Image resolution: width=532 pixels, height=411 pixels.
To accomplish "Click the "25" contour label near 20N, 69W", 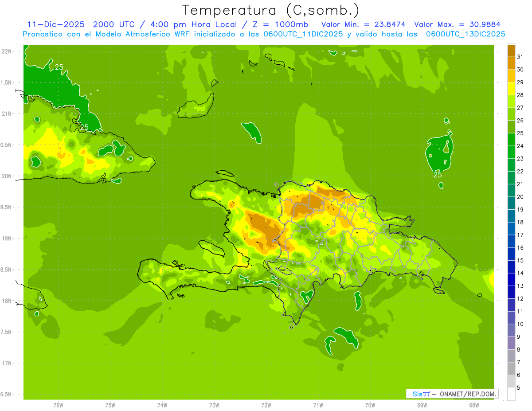I will [438, 175].
